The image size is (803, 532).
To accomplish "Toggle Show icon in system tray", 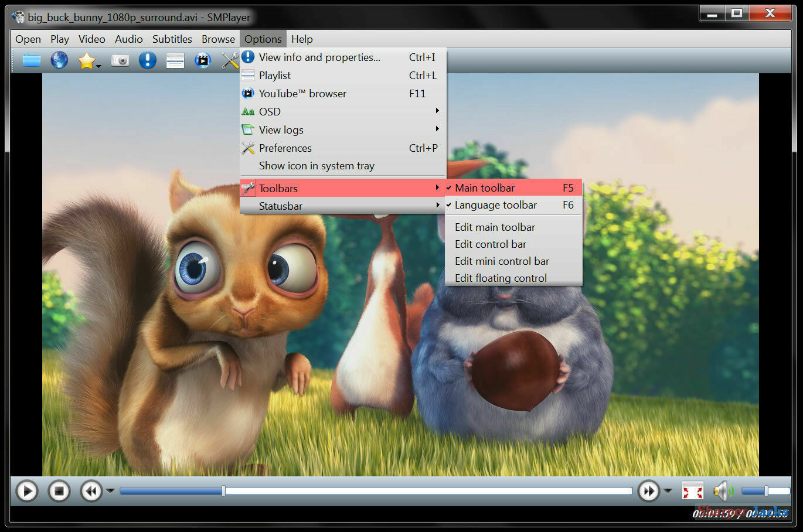I will pos(343,166).
